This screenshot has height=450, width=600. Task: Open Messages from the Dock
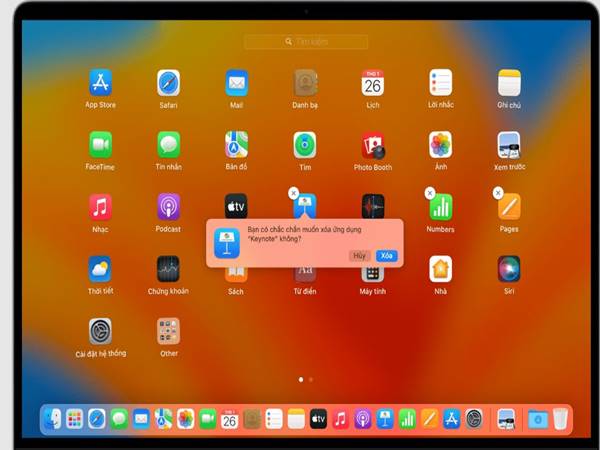(119, 419)
